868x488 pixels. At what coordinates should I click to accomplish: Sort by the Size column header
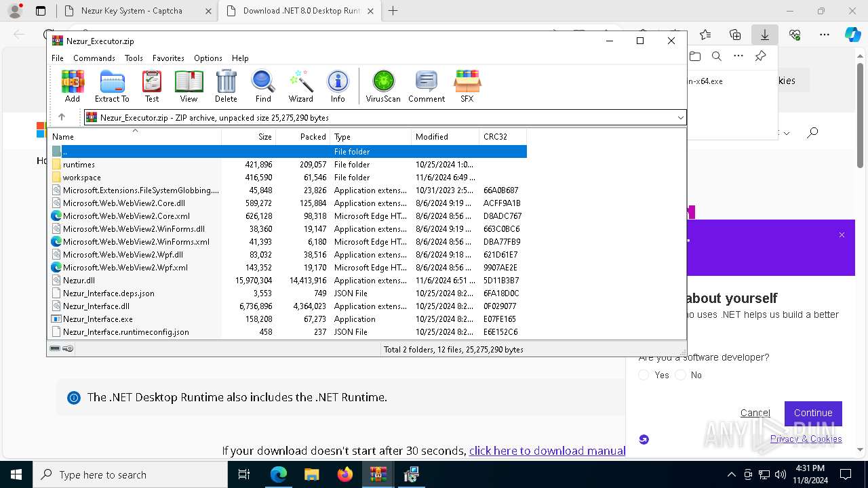point(249,136)
